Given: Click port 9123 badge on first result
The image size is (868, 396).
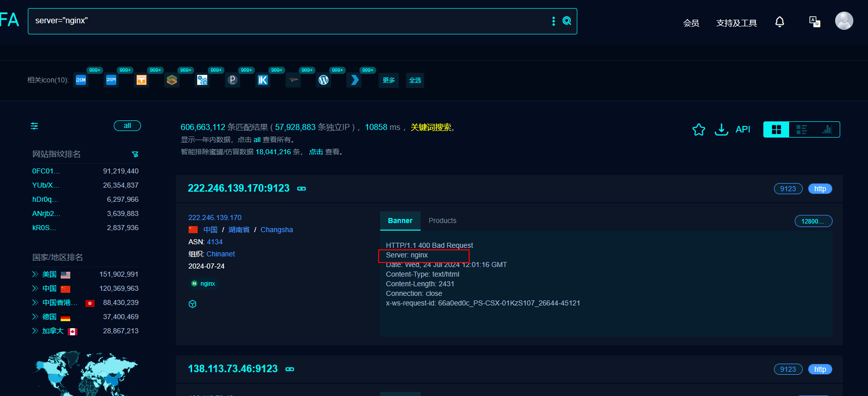Looking at the screenshot, I should (788, 189).
